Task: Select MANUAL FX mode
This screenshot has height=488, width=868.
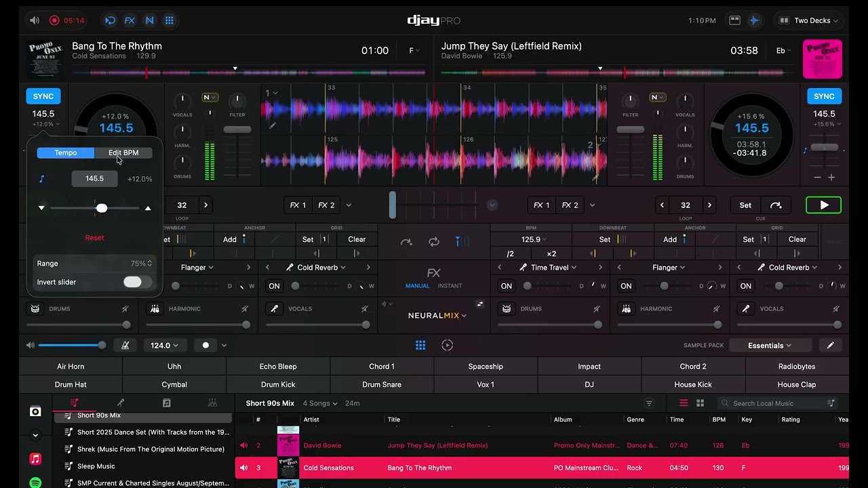Action: [418, 286]
